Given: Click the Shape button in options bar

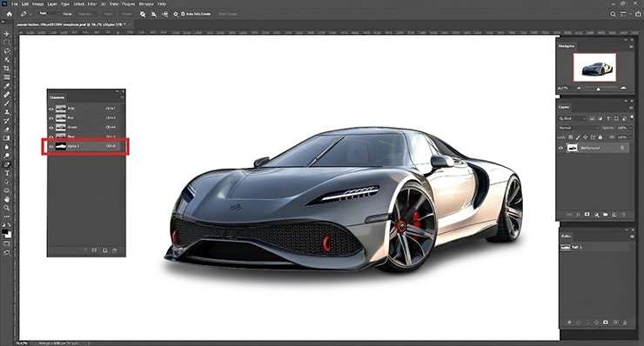Looking at the screenshot, I should point(127,14).
